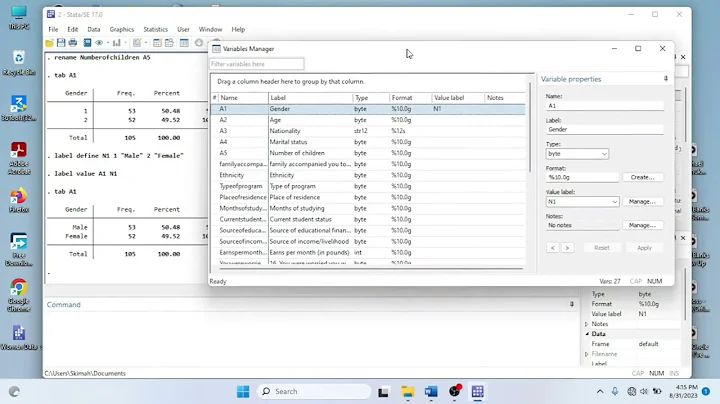Image resolution: width=720 pixels, height=404 pixels.
Task: Click the Name field containing A1
Action: 605,106
